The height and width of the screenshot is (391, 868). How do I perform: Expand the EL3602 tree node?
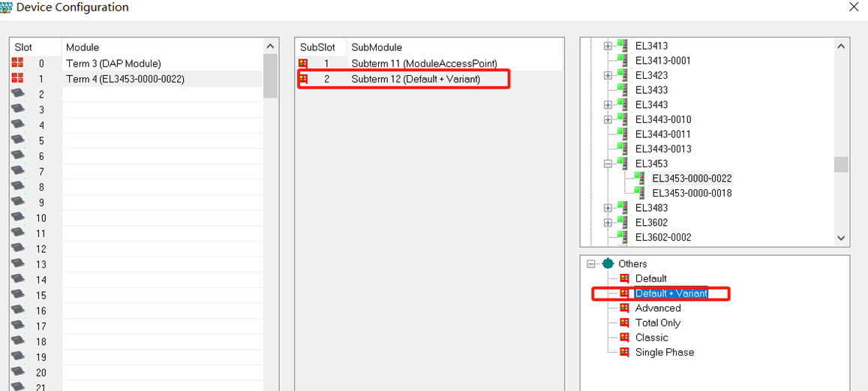608,223
